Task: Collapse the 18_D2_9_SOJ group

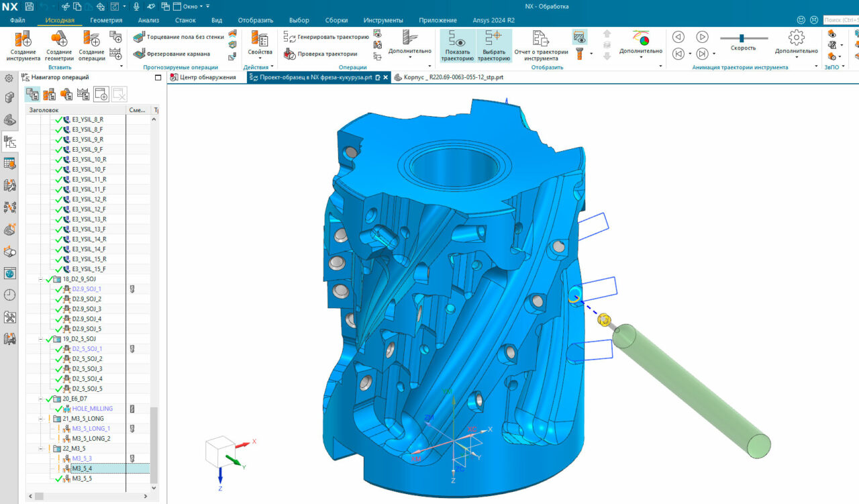Action: pos(41,279)
